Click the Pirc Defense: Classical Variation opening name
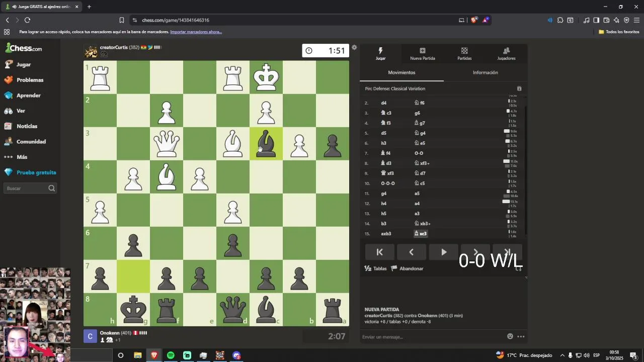Screen dimensions: 644x362 pyautogui.click(x=395, y=88)
